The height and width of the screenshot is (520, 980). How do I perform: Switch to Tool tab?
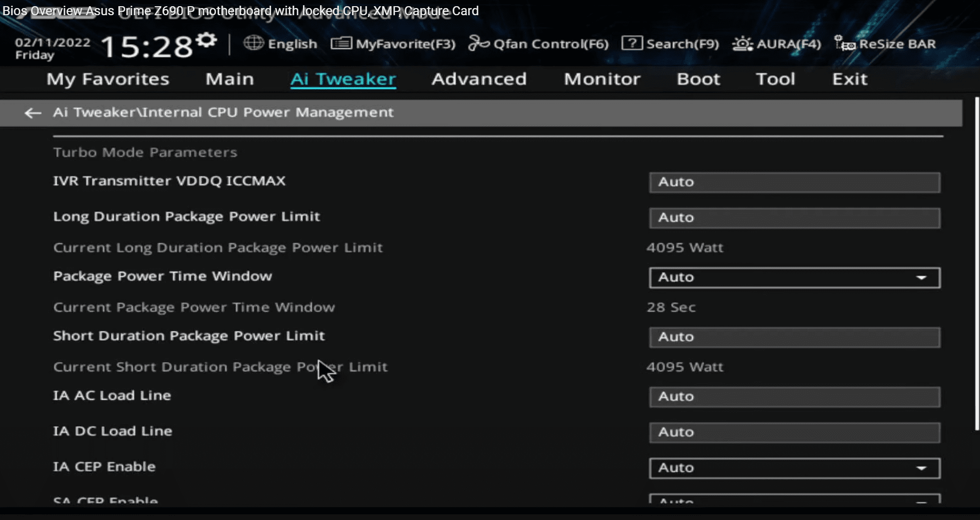click(x=775, y=79)
